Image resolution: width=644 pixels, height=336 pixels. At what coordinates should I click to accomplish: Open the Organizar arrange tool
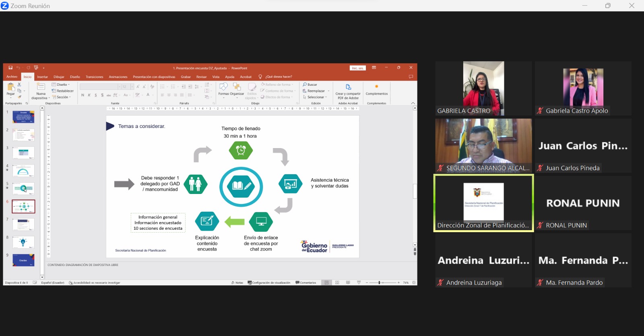(237, 87)
